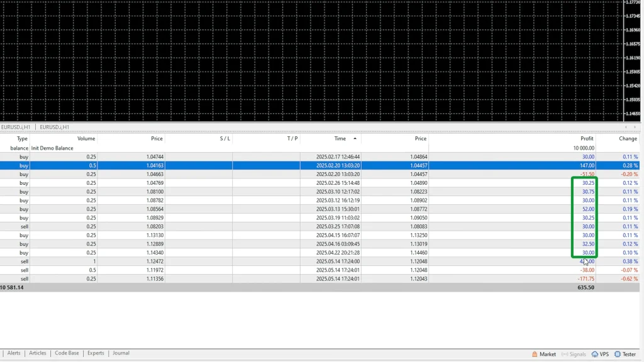Switch to the Alerts tab

click(14, 353)
